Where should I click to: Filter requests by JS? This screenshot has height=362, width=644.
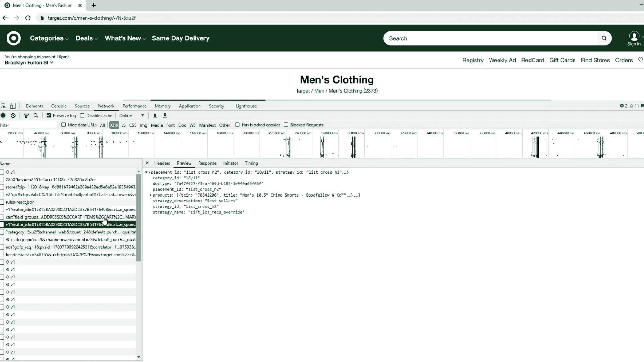(x=123, y=125)
